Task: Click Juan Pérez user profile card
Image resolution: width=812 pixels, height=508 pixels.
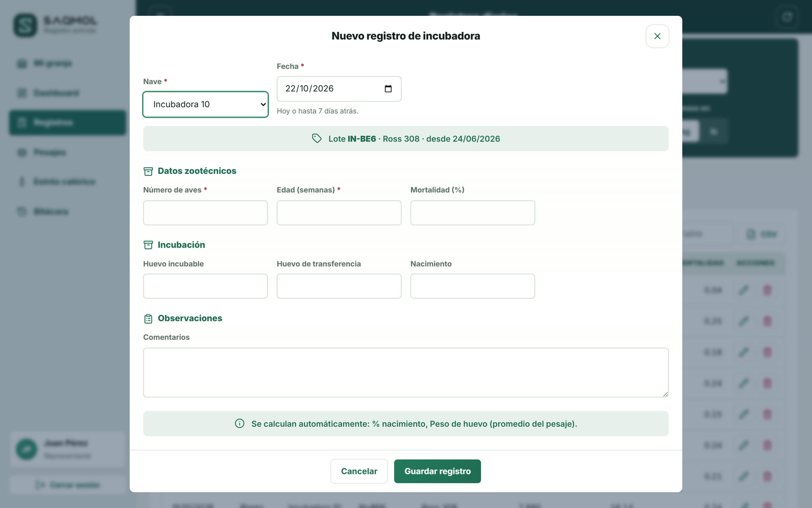Action: (x=67, y=449)
